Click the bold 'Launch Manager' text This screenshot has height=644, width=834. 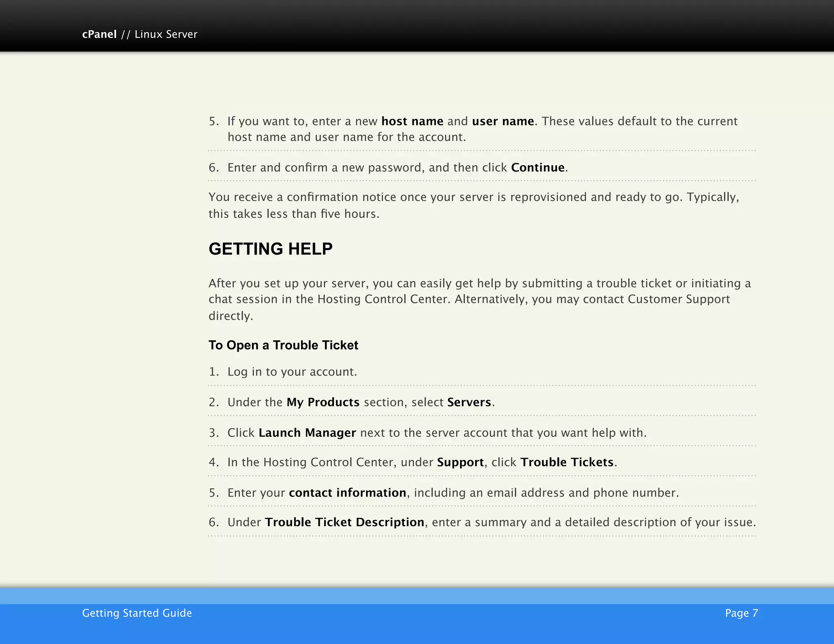click(x=307, y=432)
